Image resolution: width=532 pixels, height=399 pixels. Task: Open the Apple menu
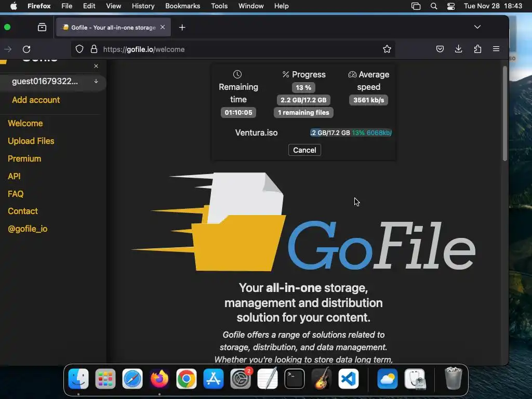[14, 6]
